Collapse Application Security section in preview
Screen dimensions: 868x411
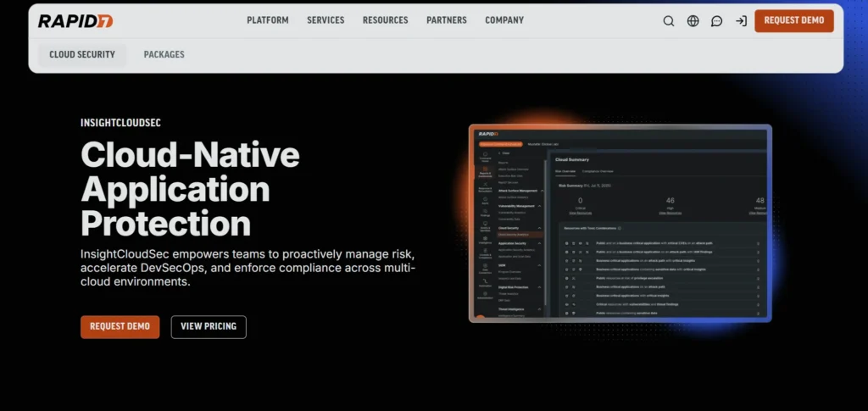click(540, 243)
